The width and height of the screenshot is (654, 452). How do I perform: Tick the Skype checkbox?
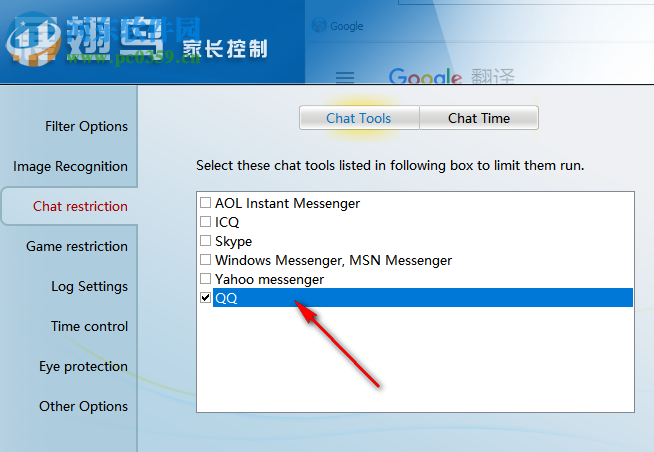point(205,241)
